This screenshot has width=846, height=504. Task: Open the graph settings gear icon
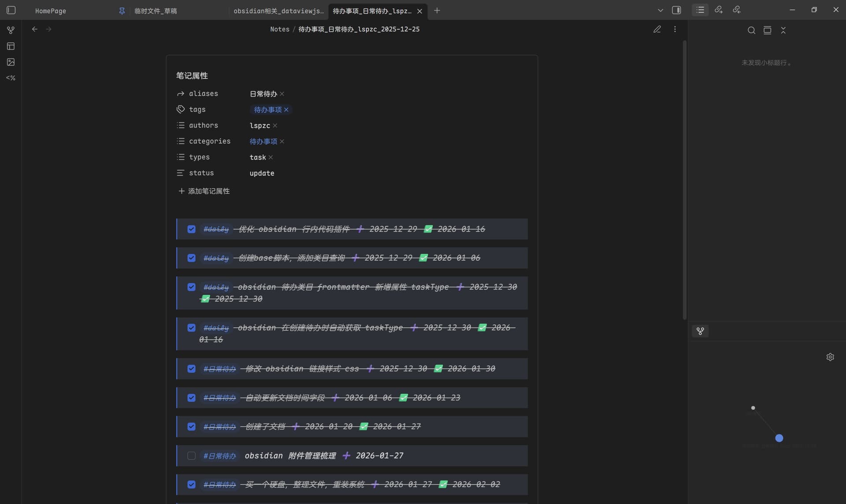tap(830, 357)
